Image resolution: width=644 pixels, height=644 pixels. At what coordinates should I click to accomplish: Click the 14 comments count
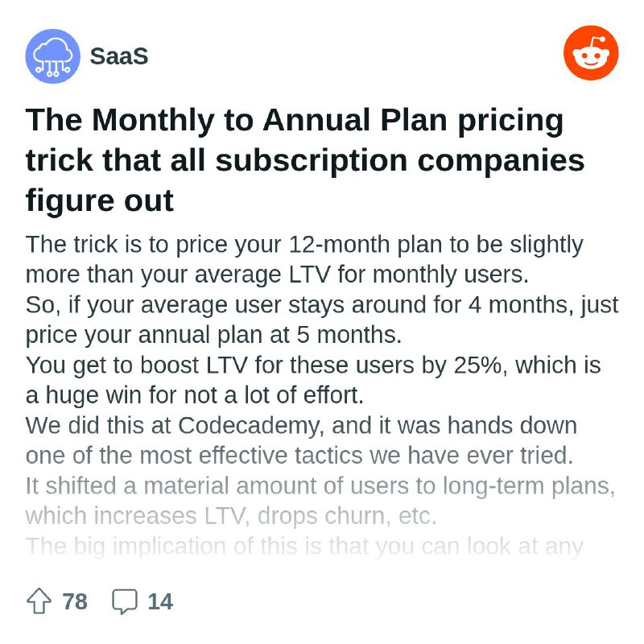(160, 601)
